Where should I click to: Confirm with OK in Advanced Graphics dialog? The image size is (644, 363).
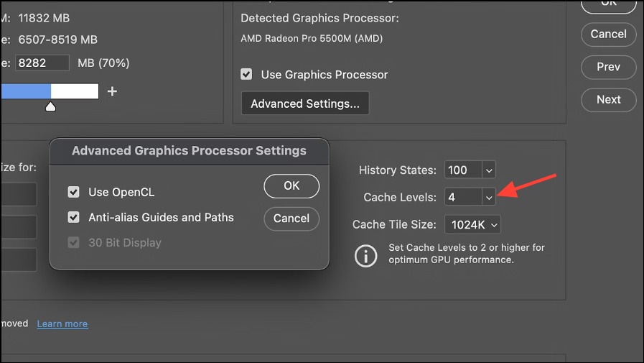(x=291, y=186)
